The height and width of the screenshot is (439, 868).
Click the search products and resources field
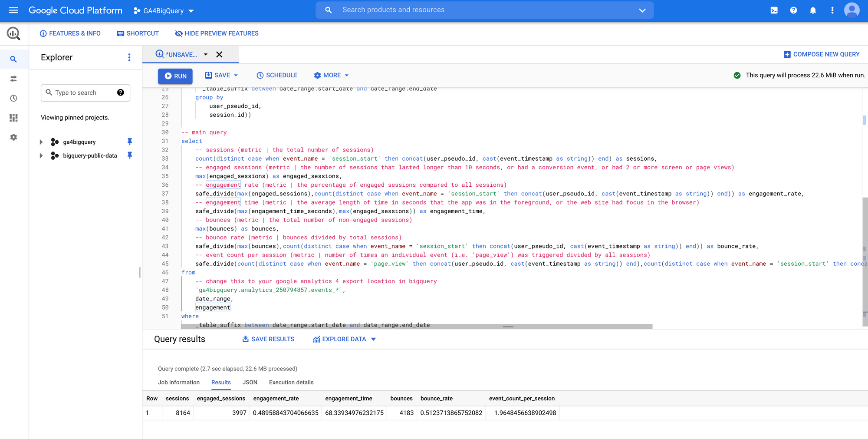(x=484, y=10)
